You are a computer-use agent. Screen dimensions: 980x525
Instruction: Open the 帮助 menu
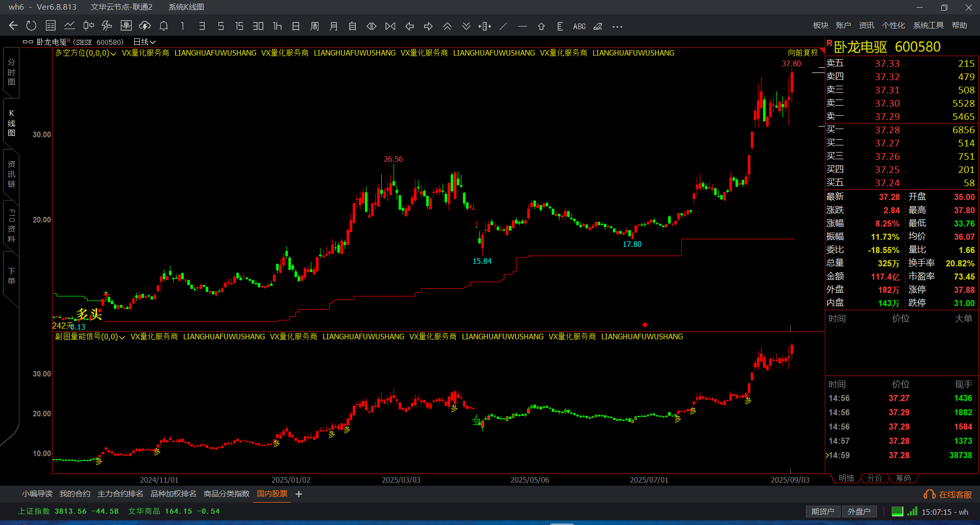[x=960, y=26]
